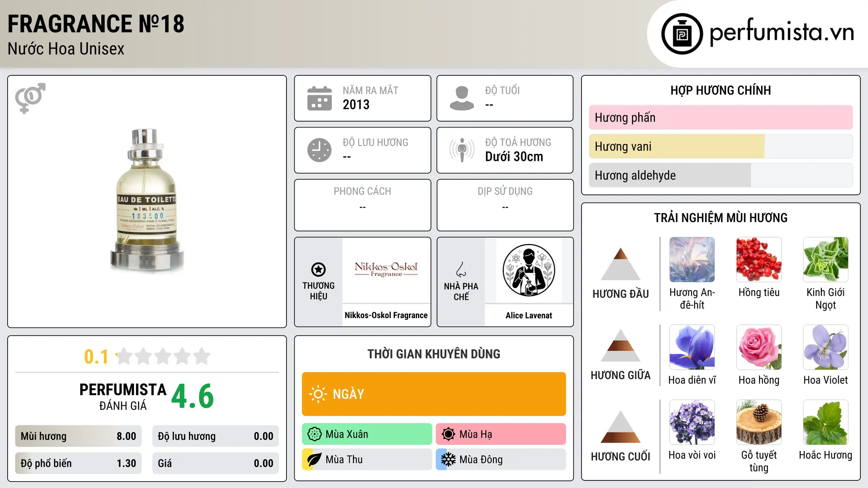Click the Nước Hoa Unisex subtitle
This screenshot has height=488, width=868.
pyautogui.click(x=66, y=49)
